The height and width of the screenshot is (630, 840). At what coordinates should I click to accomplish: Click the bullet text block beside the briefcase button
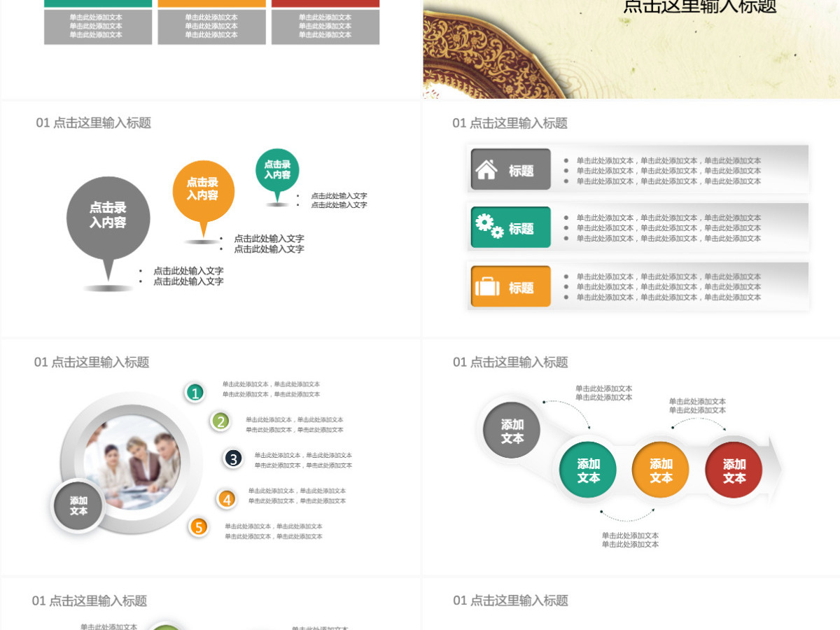(662, 287)
